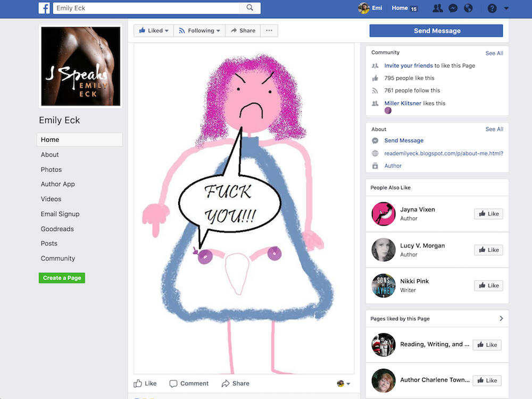This screenshot has height=399, width=532.
Task: Click the Author category link
Action: click(393, 166)
